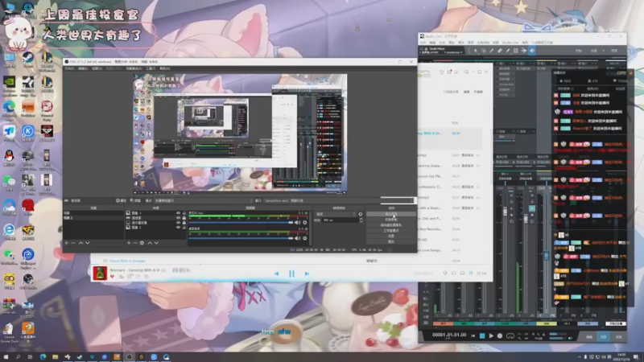Pause the song in music player
This screenshot has height=362, width=644.
click(x=291, y=274)
